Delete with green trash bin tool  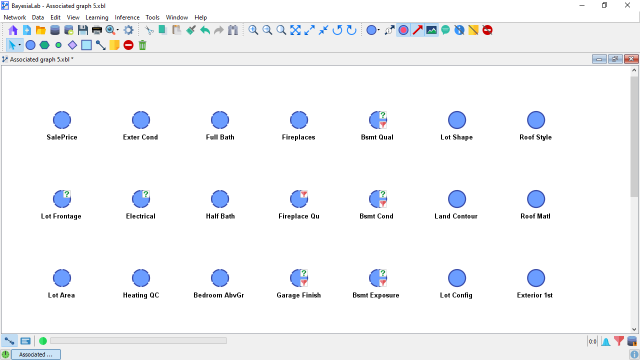point(142,45)
